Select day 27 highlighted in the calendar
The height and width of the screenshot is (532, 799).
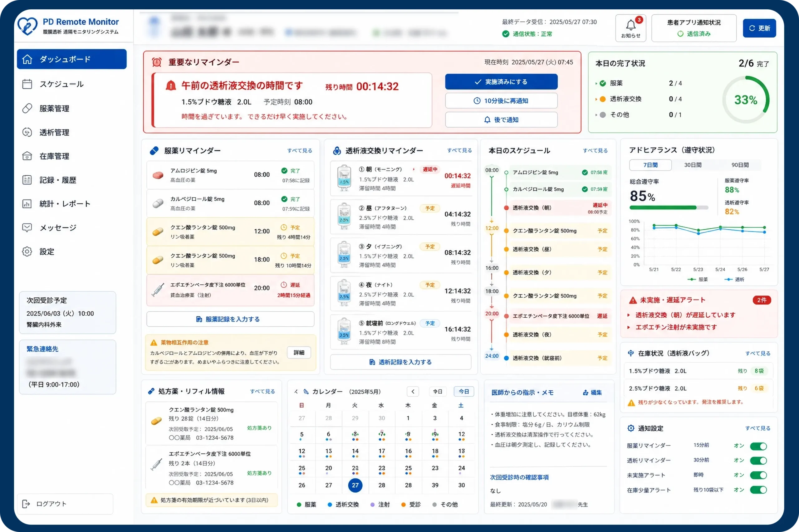pos(355,485)
